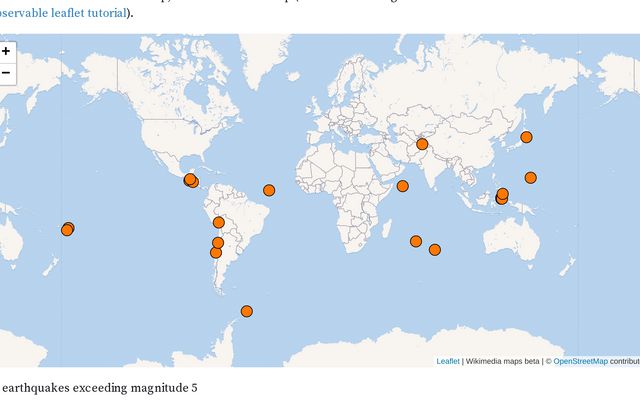Image resolution: width=640 pixels, height=400 pixels.
Task: Select the earthquake marker near Pakistan
Action: point(422,144)
